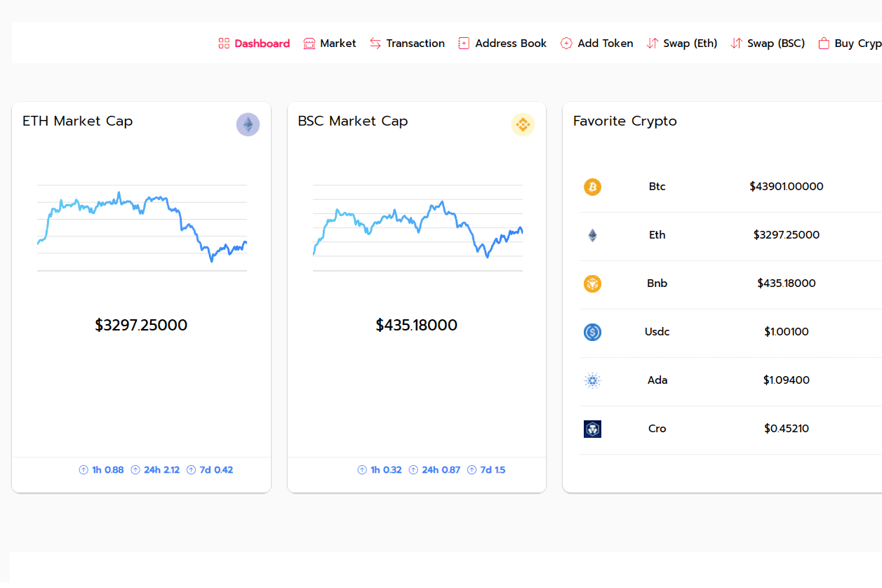Navigate to the Market section

click(x=329, y=43)
